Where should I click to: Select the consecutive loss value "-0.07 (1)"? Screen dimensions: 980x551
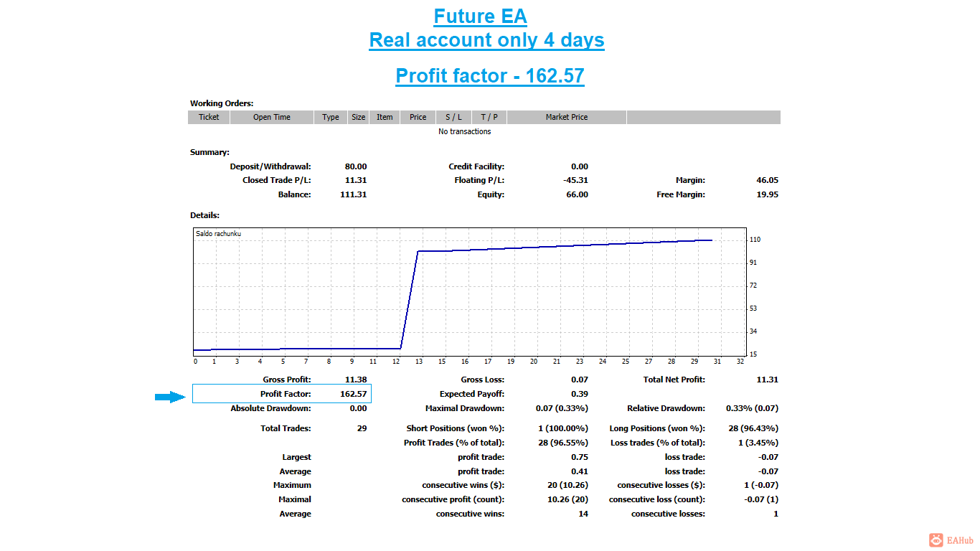coord(760,499)
